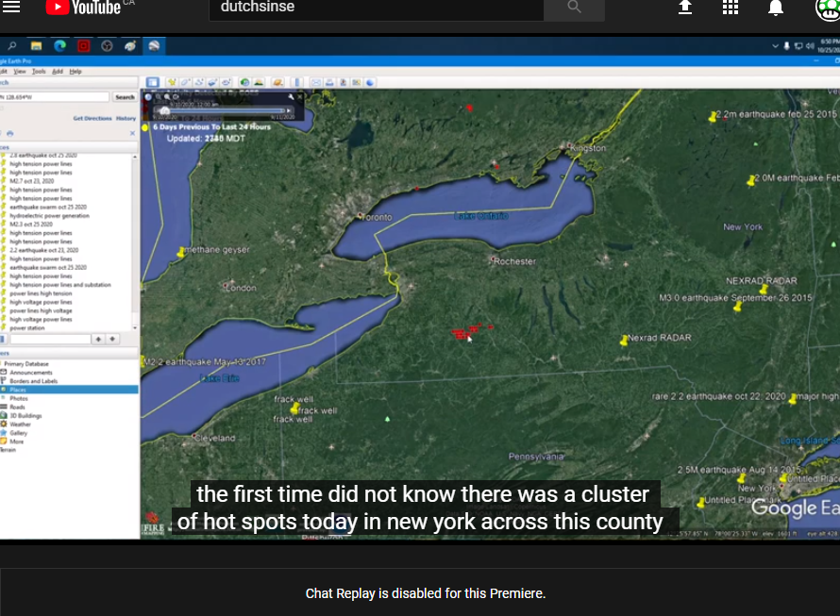Screen dimensions: 840x616
Task: Launch Microsoft Edge from the taskbar
Action: coord(59,46)
